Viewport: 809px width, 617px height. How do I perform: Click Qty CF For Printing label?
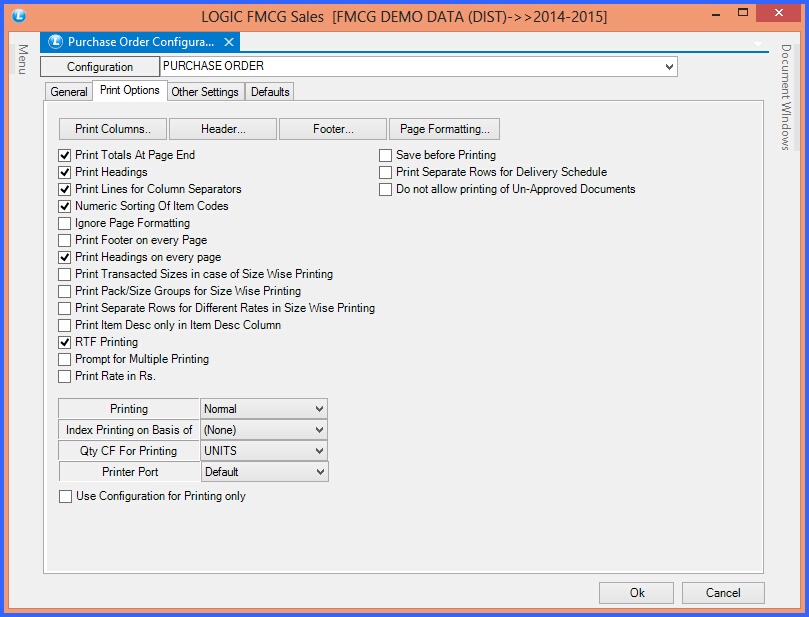tap(128, 451)
